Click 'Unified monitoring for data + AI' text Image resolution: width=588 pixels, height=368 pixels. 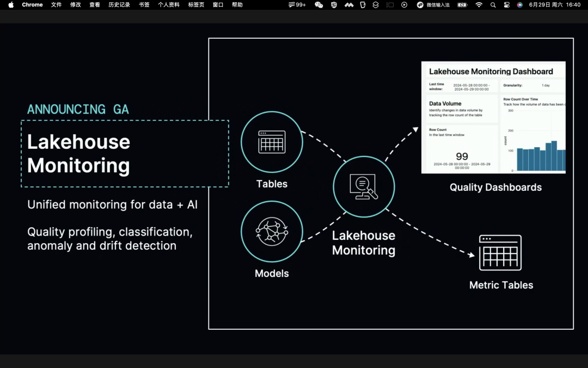(113, 204)
